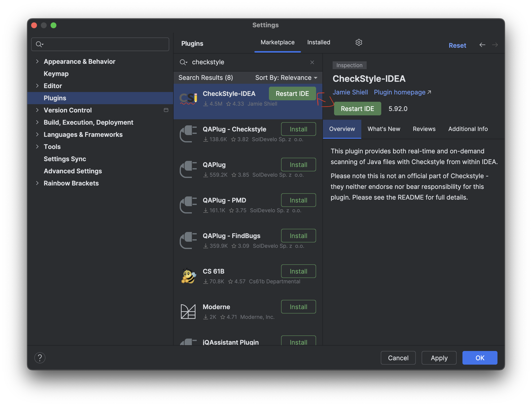Open the Plugin homepage link

402,92
